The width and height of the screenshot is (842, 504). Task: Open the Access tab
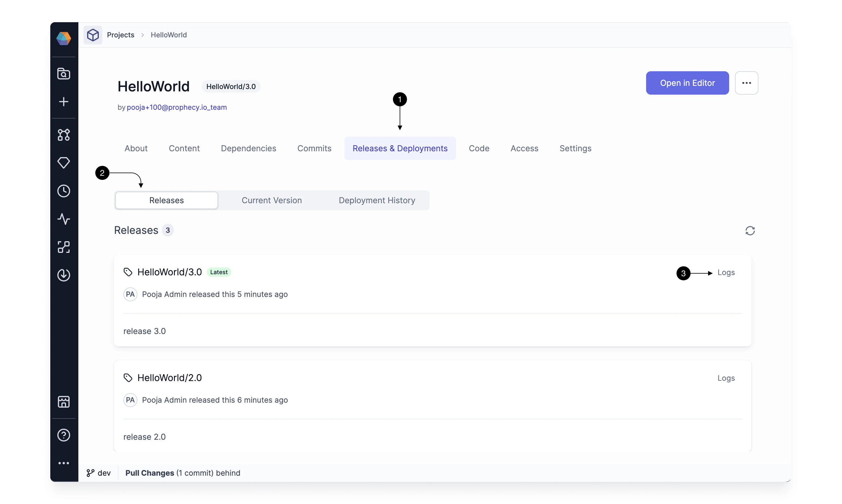[x=524, y=148]
